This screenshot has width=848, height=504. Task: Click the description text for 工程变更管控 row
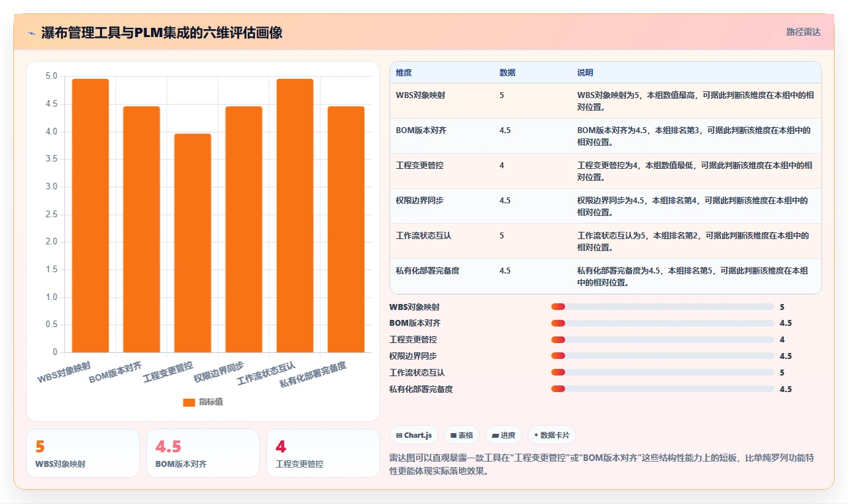click(x=694, y=172)
